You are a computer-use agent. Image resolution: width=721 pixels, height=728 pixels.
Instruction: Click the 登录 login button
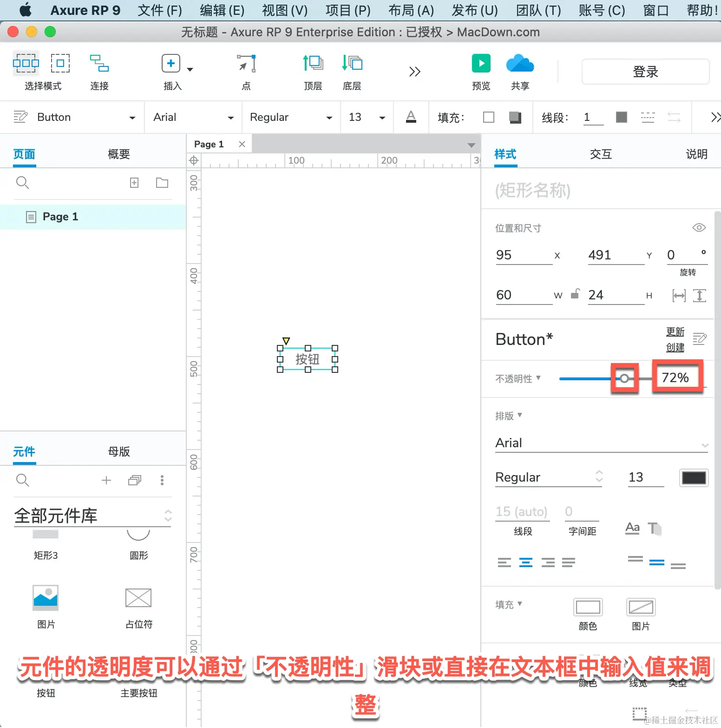tap(645, 72)
